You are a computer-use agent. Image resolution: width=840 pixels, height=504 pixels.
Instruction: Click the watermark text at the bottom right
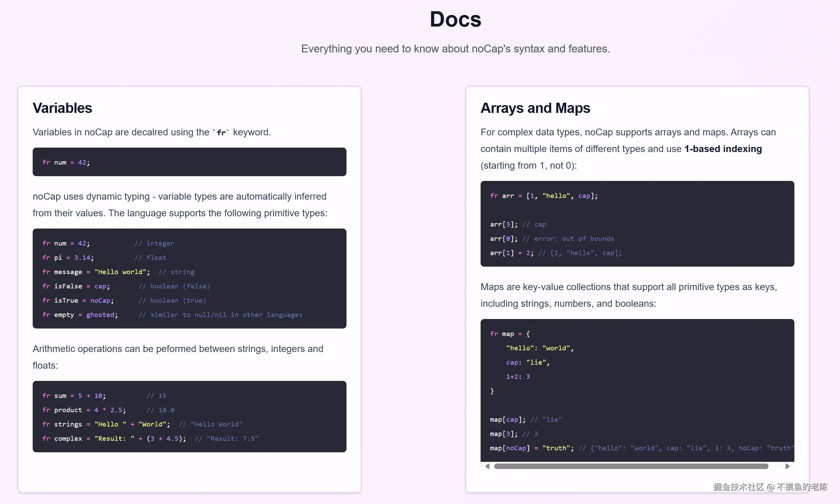coord(770,487)
